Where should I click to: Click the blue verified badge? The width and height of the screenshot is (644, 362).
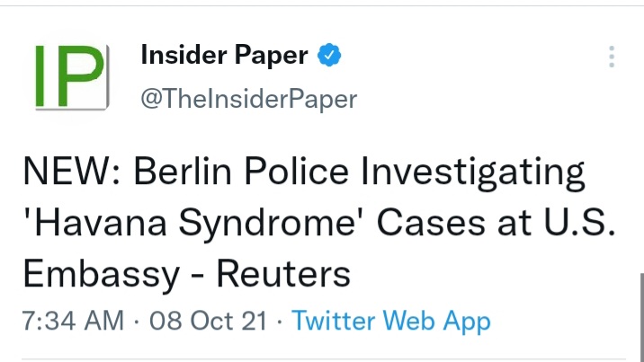click(330, 57)
